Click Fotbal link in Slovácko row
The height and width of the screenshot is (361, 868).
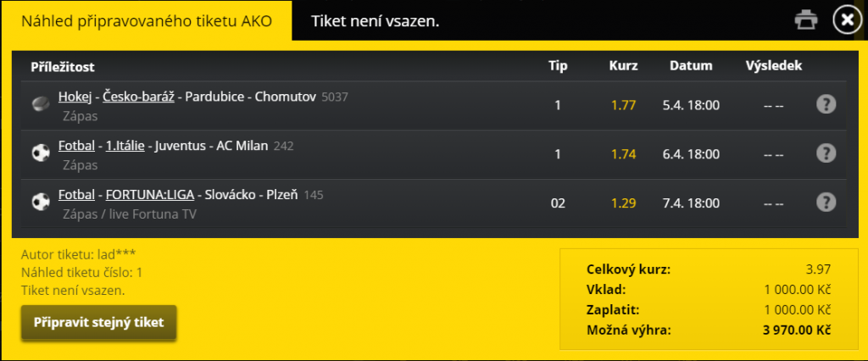click(x=75, y=195)
